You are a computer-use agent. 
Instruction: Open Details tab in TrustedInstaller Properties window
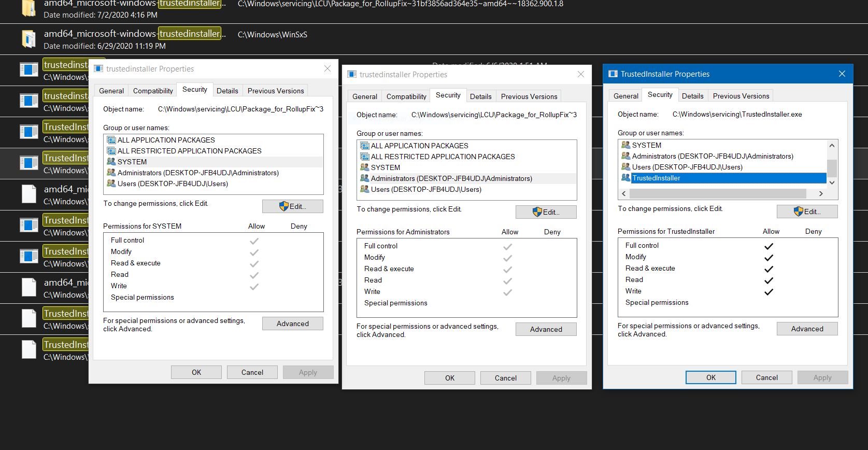tap(692, 96)
